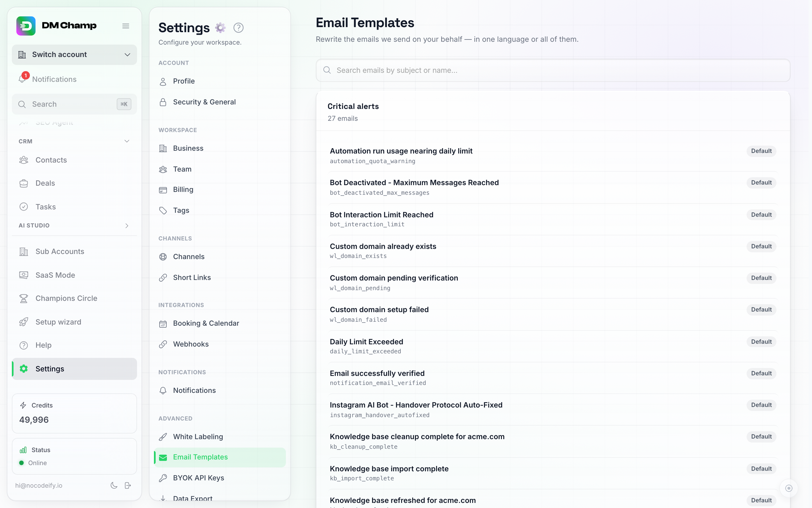Click the Profile person icon
The width and height of the screenshot is (812, 508).
pyautogui.click(x=163, y=81)
